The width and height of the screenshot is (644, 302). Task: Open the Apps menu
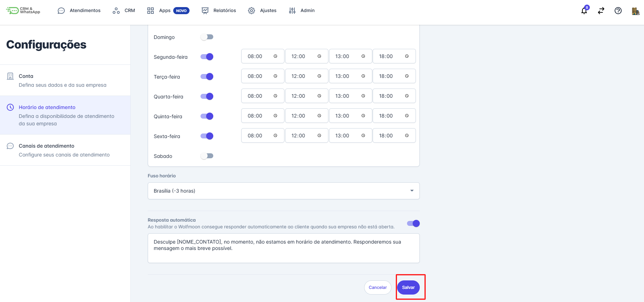168,11
